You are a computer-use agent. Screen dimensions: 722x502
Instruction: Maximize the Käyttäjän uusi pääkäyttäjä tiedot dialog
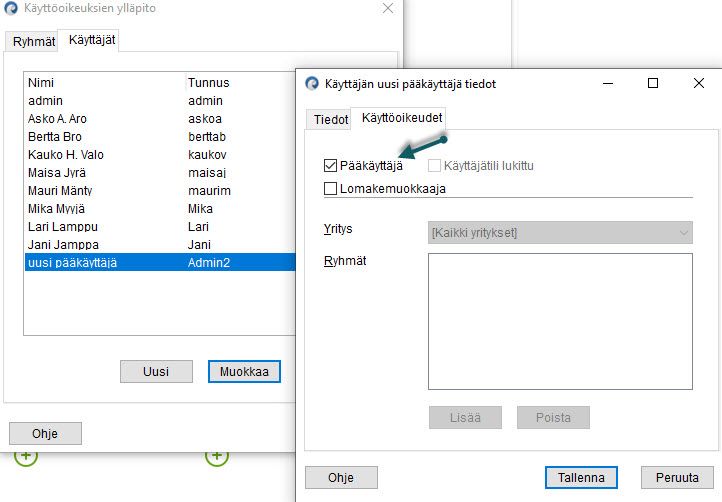(x=652, y=83)
